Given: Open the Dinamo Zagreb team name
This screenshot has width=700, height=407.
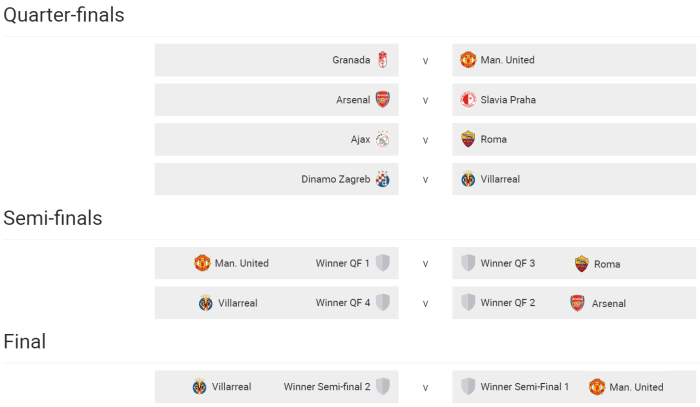Looking at the screenshot, I should coord(336,180).
